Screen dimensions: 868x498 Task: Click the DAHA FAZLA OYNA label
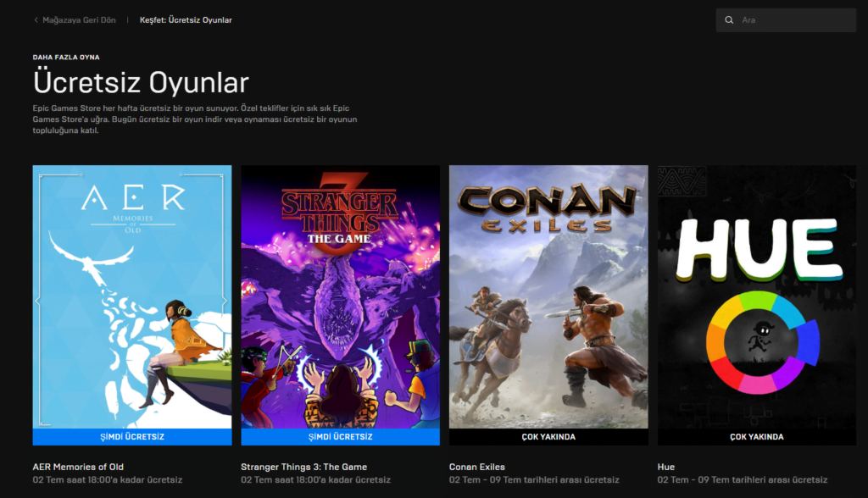pos(66,58)
